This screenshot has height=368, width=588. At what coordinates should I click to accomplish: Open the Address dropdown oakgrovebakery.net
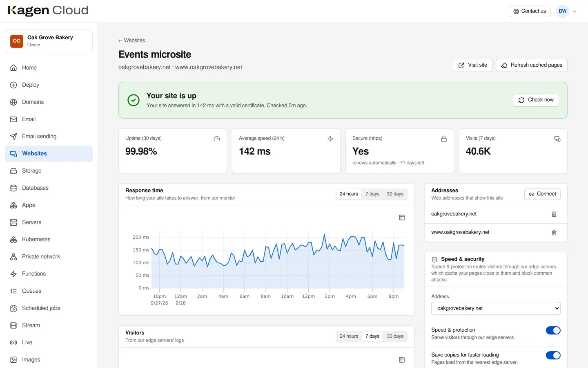pos(496,308)
